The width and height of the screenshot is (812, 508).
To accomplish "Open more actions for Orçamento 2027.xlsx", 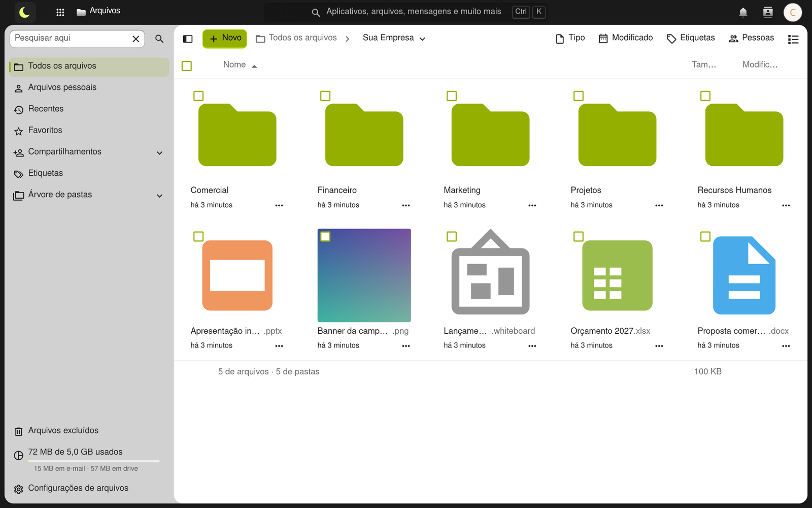I will 659,345.
